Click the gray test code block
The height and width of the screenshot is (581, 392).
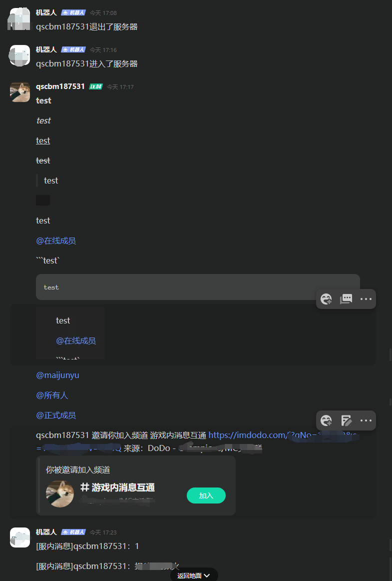[198, 287]
